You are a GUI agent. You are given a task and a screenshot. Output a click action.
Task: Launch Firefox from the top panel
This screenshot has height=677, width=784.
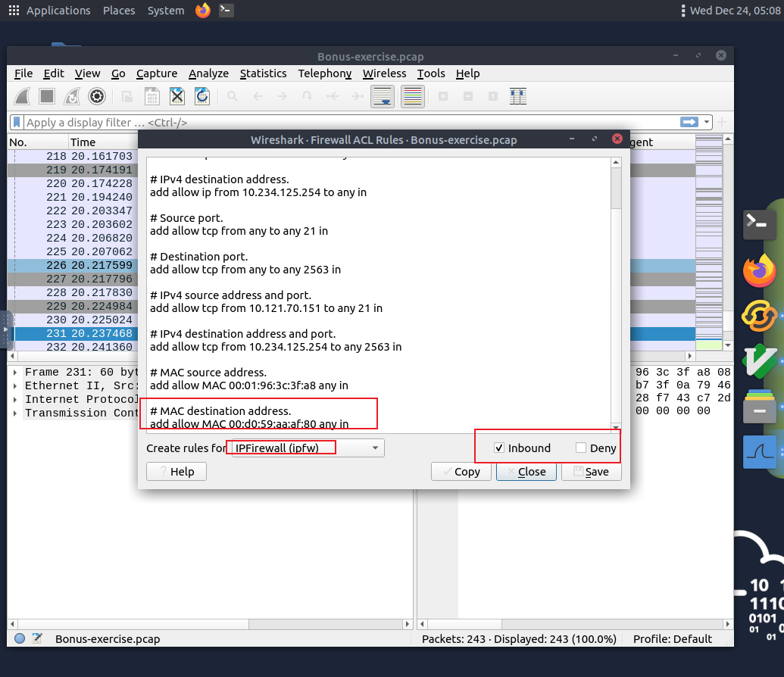(203, 10)
